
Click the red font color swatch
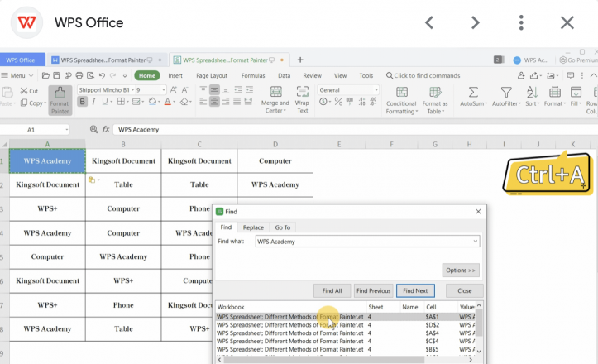coord(169,103)
